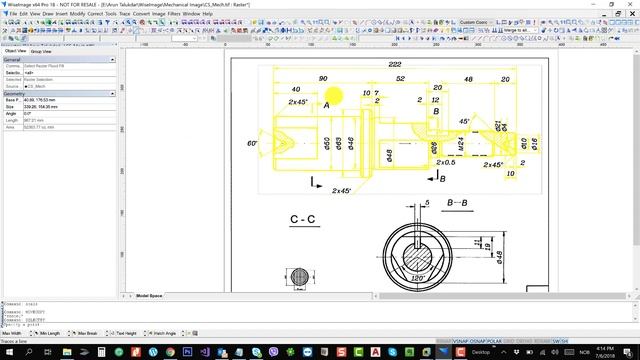The image size is (640, 360).
Task: Open the Window menu
Action: pos(191,14)
